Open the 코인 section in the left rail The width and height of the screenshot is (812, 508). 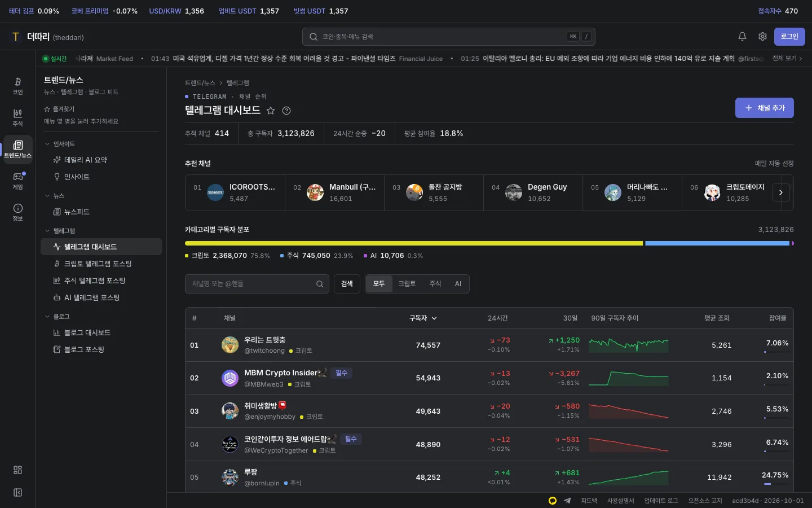coord(17,86)
